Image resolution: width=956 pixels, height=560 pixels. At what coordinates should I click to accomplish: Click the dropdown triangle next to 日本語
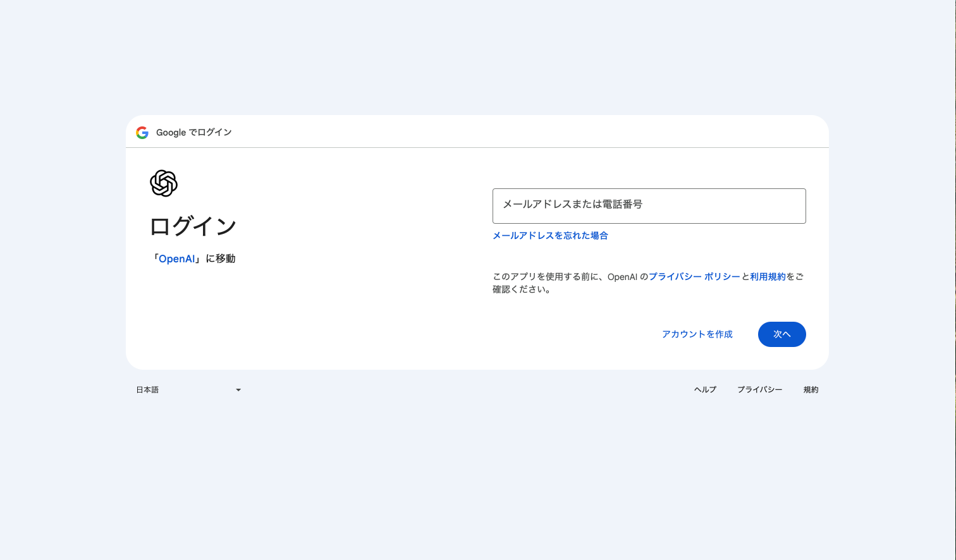point(238,390)
